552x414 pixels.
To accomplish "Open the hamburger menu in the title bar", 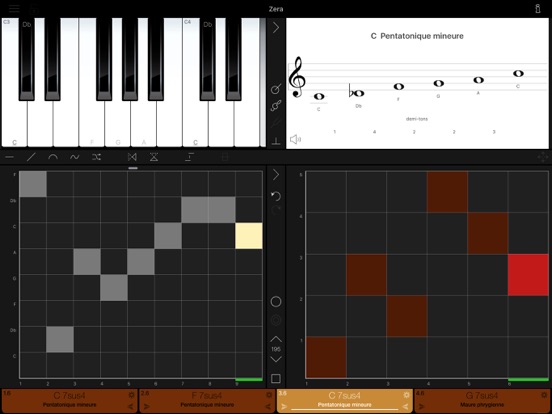I will pyautogui.click(x=14, y=8).
